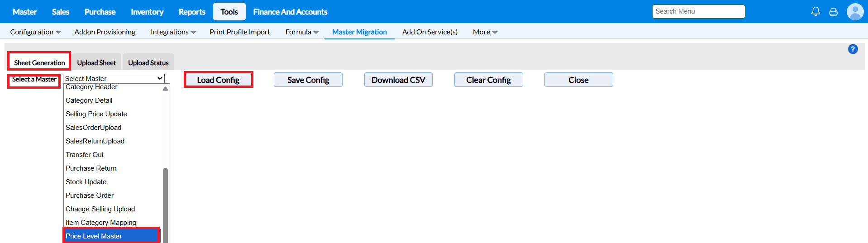
Task: Open the Upload Status tab
Action: click(148, 63)
